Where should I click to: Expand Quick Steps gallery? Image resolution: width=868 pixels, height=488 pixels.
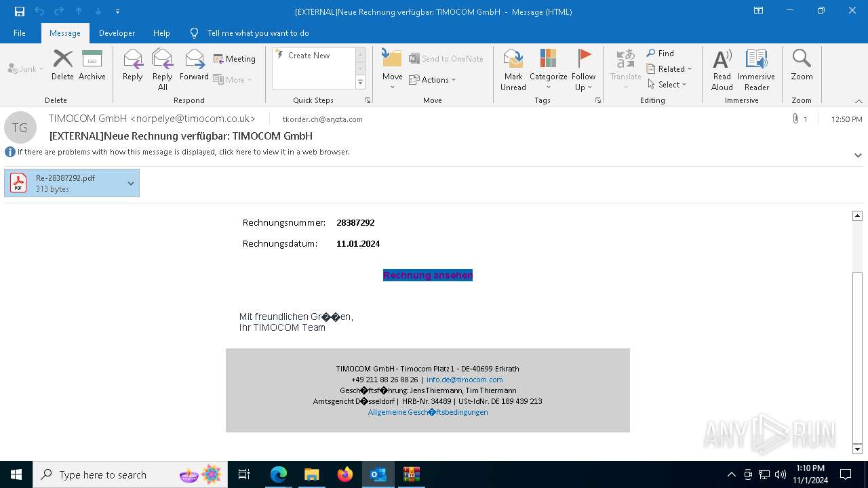(x=360, y=83)
